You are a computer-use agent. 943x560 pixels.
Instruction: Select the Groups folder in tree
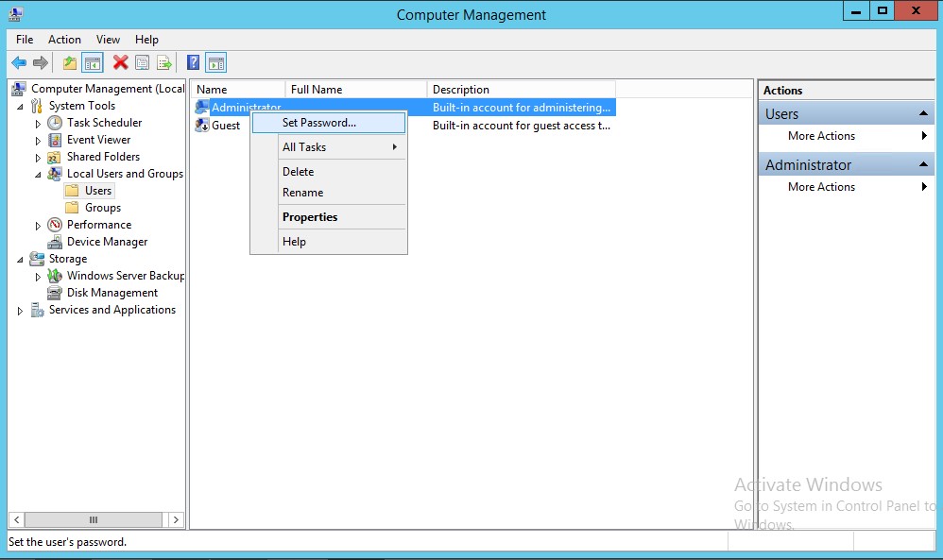pyautogui.click(x=102, y=208)
